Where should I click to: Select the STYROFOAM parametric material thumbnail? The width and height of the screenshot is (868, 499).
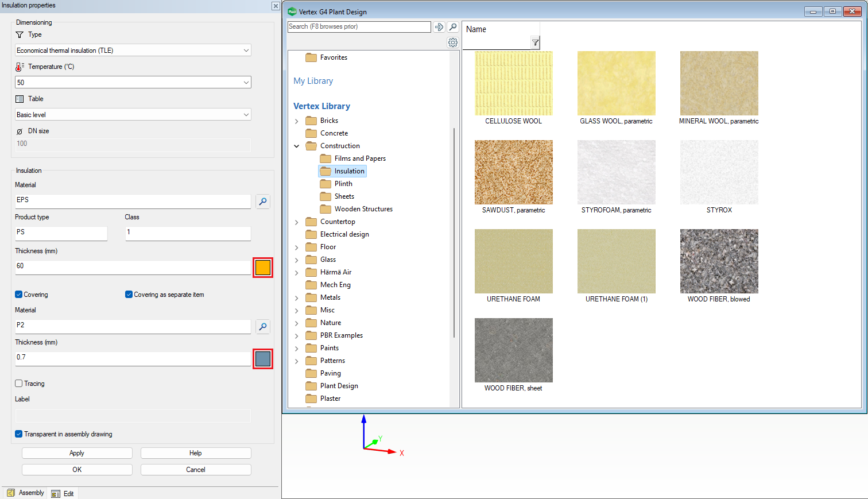coord(616,172)
